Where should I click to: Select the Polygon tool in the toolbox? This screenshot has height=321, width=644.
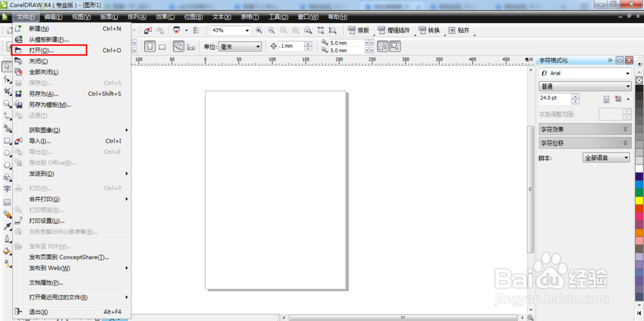7,165
